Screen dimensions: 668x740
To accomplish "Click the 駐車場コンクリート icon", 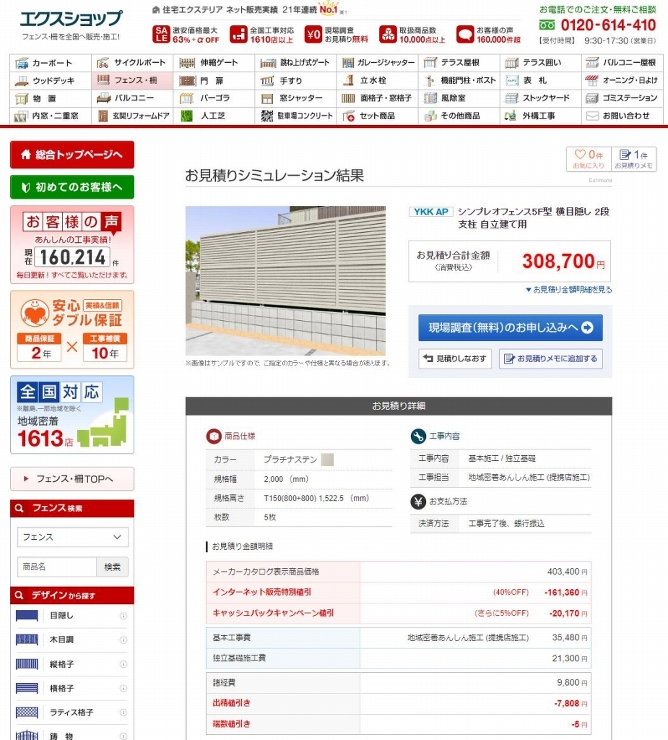I will pos(267,116).
